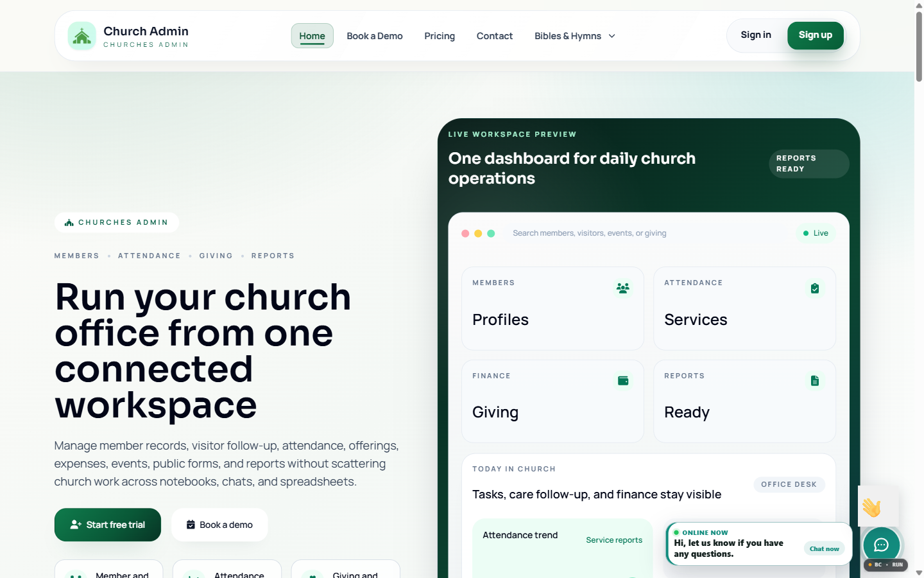Click the Attendance clipboard check icon
The image size is (924, 578).
coord(814,288)
